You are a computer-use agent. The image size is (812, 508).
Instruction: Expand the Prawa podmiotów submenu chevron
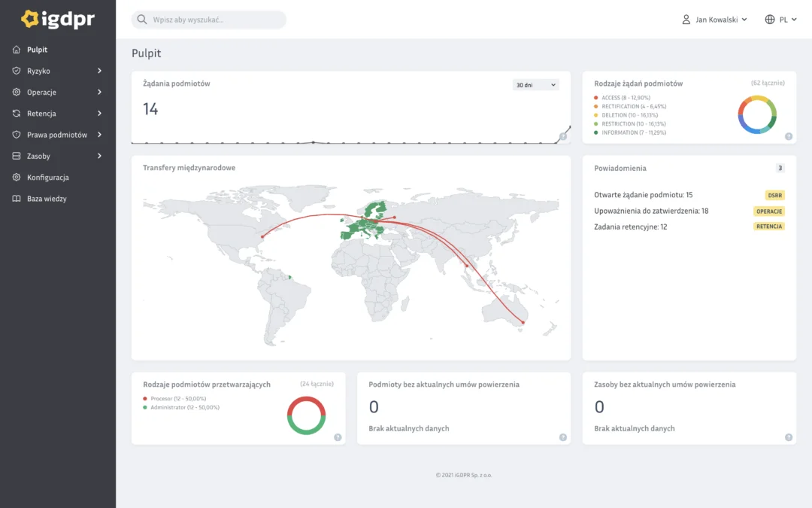pos(99,135)
